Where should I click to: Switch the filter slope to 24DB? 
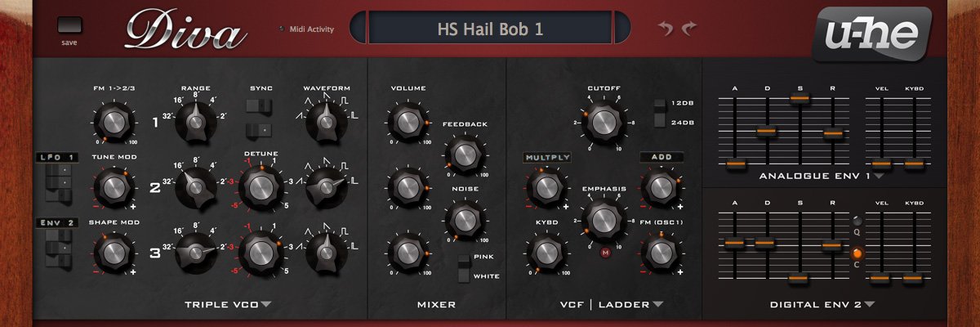point(660,120)
